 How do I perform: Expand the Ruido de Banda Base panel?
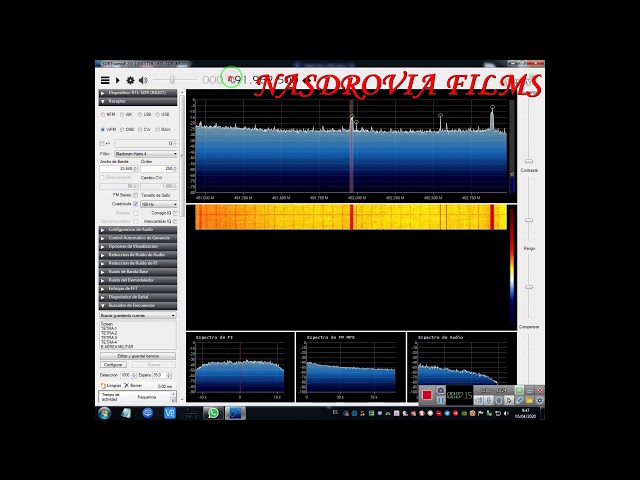[x=138, y=272]
